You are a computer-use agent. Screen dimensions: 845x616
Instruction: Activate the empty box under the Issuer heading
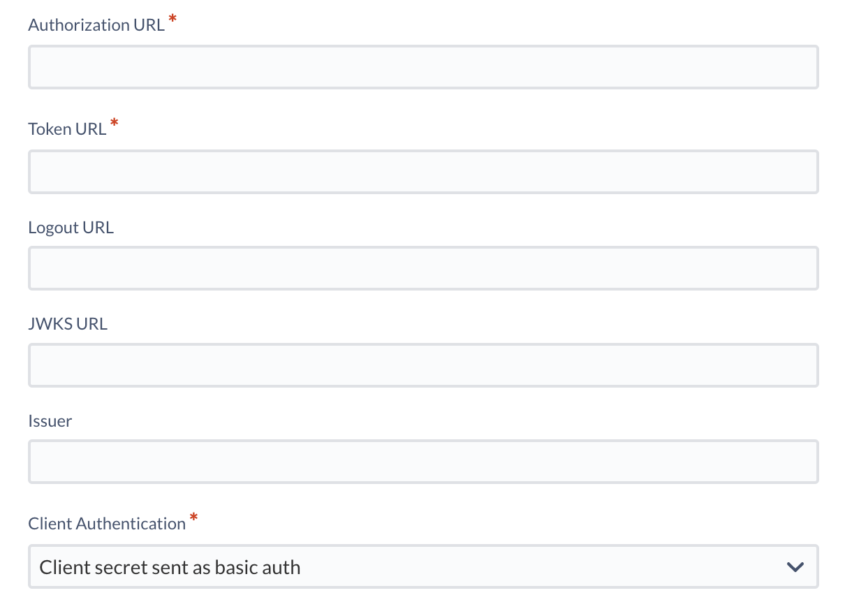tap(423, 462)
